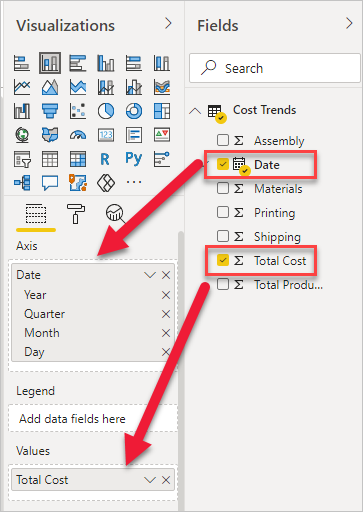363x512 pixels.
Task: Select the 100% stacked bar chart visual
Action: (x=134, y=63)
